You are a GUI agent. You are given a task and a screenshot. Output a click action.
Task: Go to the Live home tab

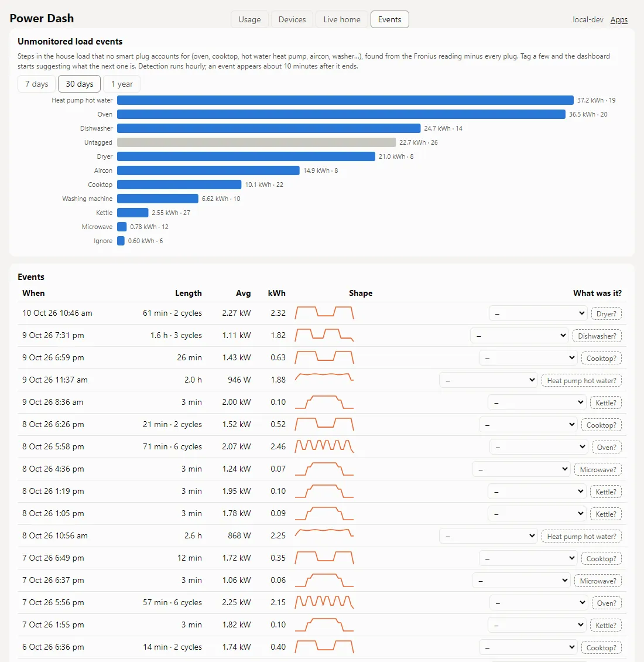[342, 19]
